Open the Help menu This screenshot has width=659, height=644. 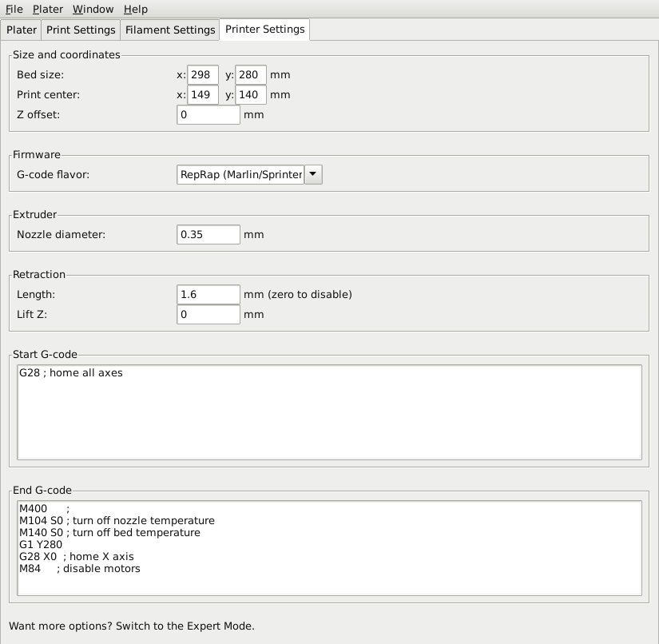click(x=135, y=9)
